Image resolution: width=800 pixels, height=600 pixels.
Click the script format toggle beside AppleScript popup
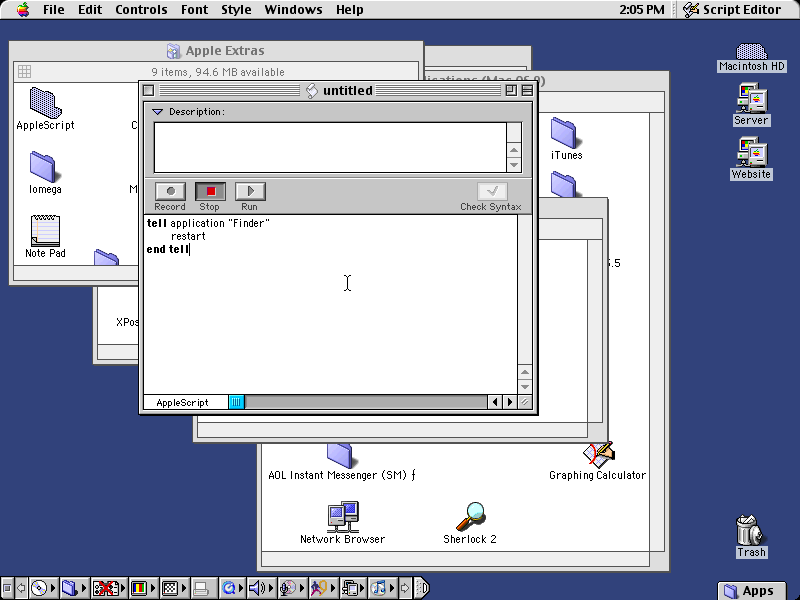click(236, 403)
